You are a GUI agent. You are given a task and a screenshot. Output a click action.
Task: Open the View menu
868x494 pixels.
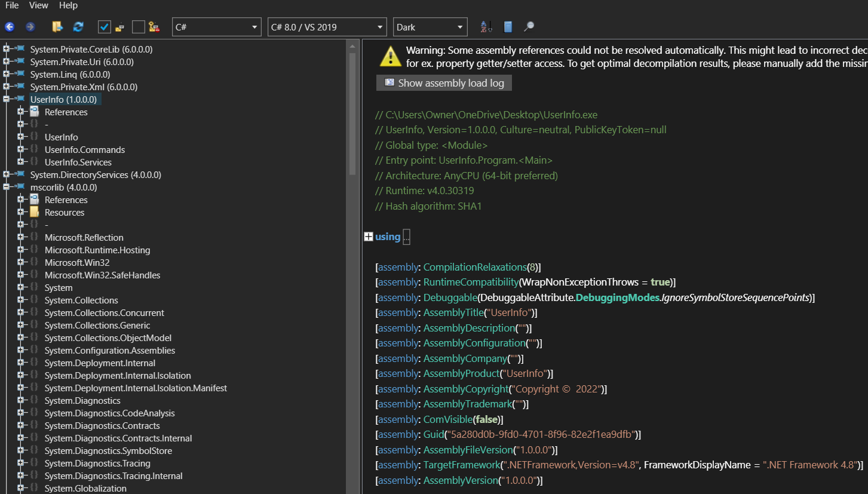coord(39,5)
